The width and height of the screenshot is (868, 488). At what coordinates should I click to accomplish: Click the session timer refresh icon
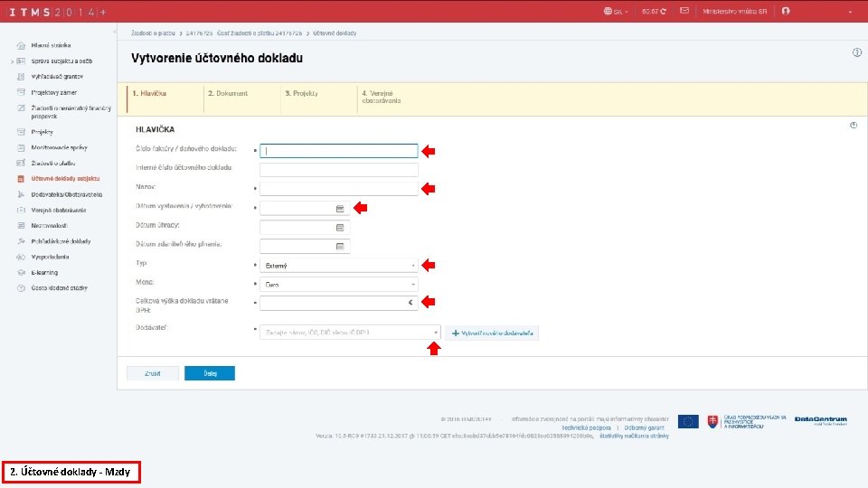(x=663, y=11)
